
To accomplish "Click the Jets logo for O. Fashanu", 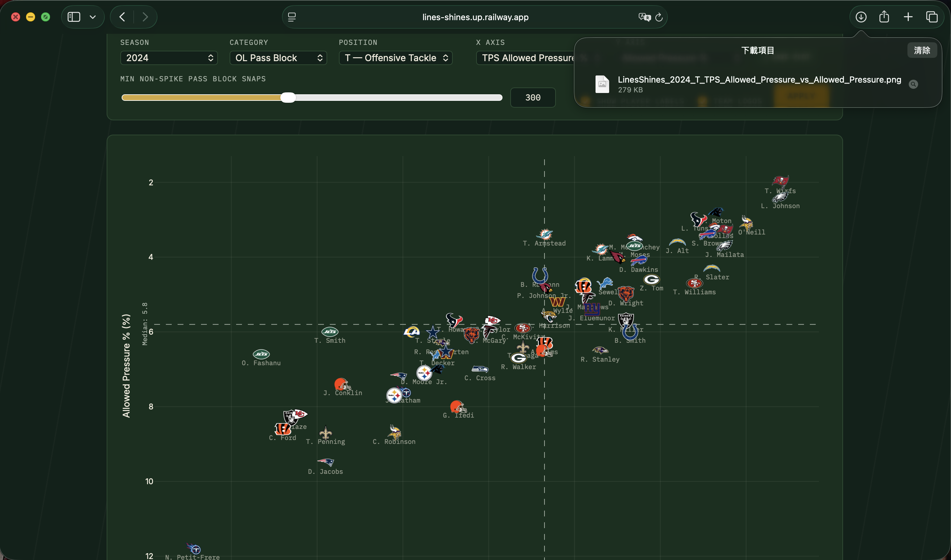I will point(261,354).
